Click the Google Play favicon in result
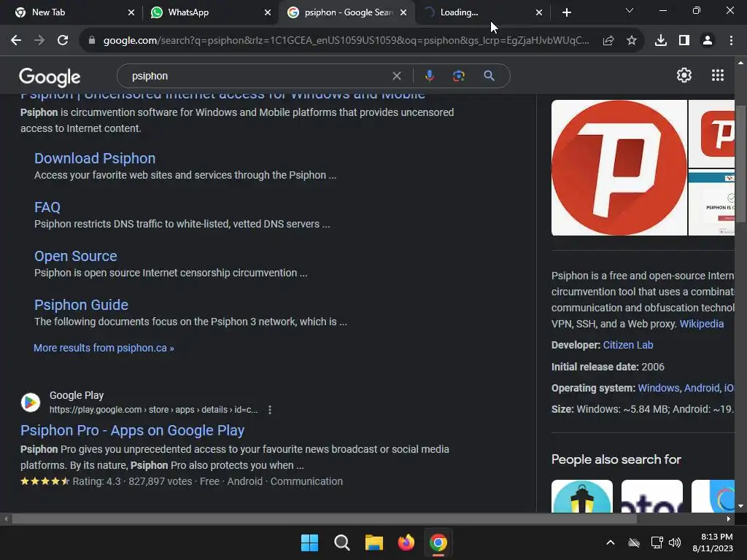The height and width of the screenshot is (560, 747). tap(30, 402)
